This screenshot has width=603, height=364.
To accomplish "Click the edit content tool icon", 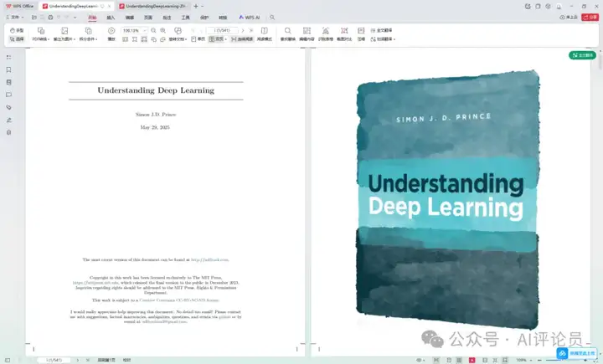I will coord(307,31).
